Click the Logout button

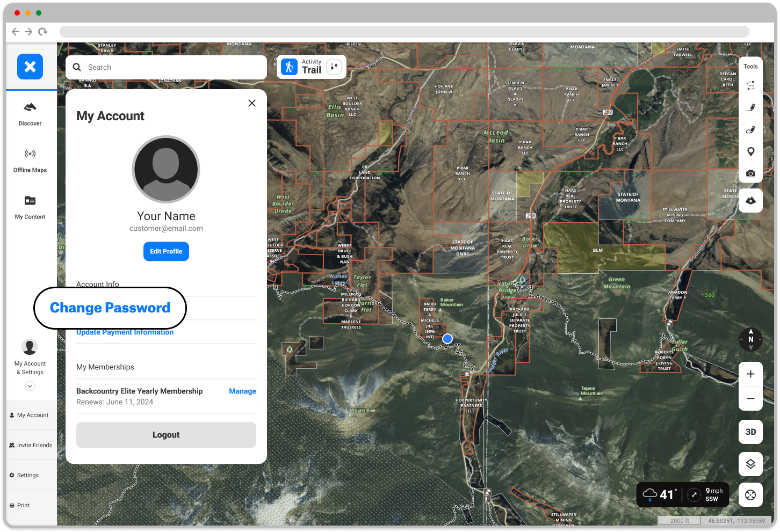pyautogui.click(x=166, y=435)
